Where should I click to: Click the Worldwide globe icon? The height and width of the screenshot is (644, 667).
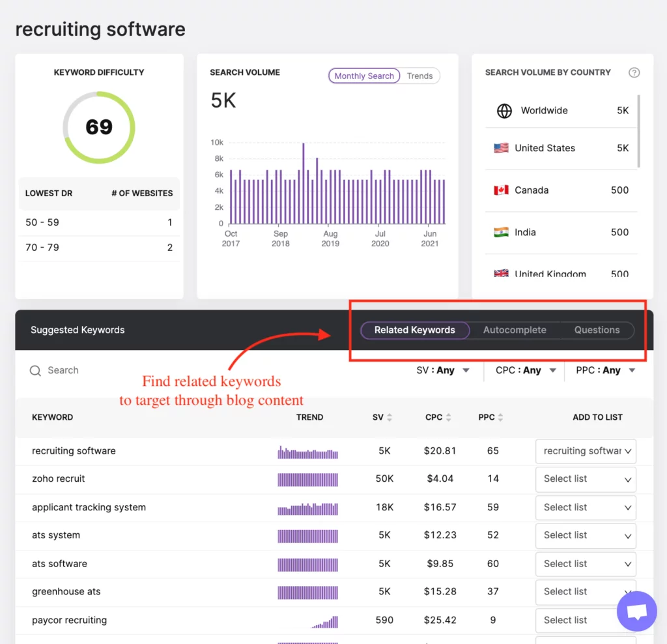coord(503,111)
